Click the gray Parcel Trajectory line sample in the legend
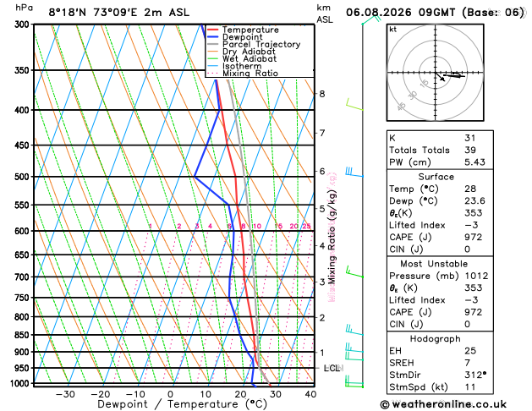The image size is (532, 411). 213,44
